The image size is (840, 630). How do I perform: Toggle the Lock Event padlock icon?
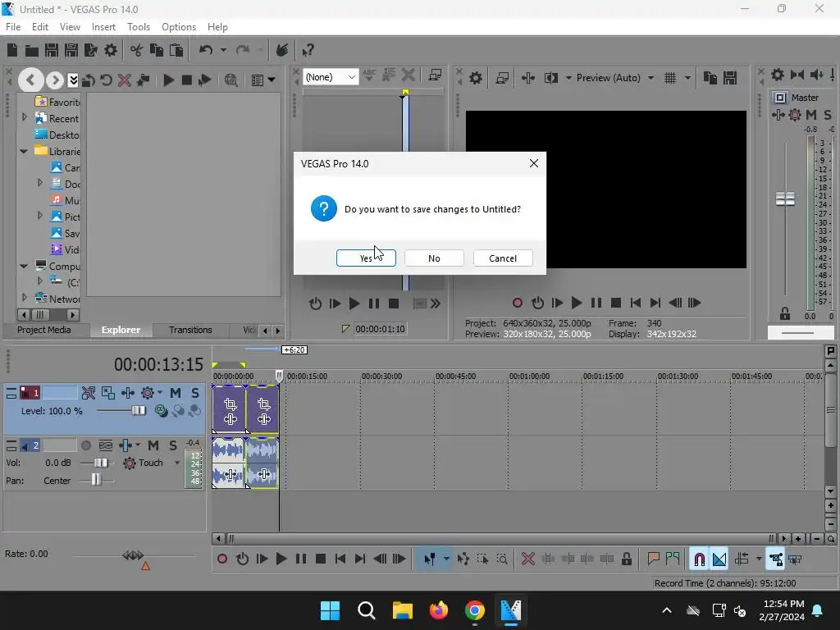coord(626,559)
